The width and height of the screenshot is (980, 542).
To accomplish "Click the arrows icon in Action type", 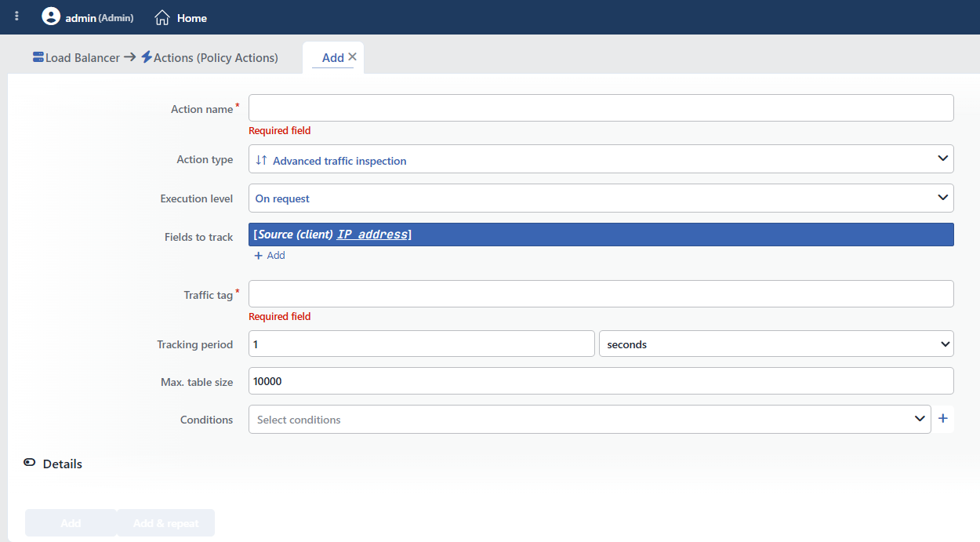I will click(262, 160).
